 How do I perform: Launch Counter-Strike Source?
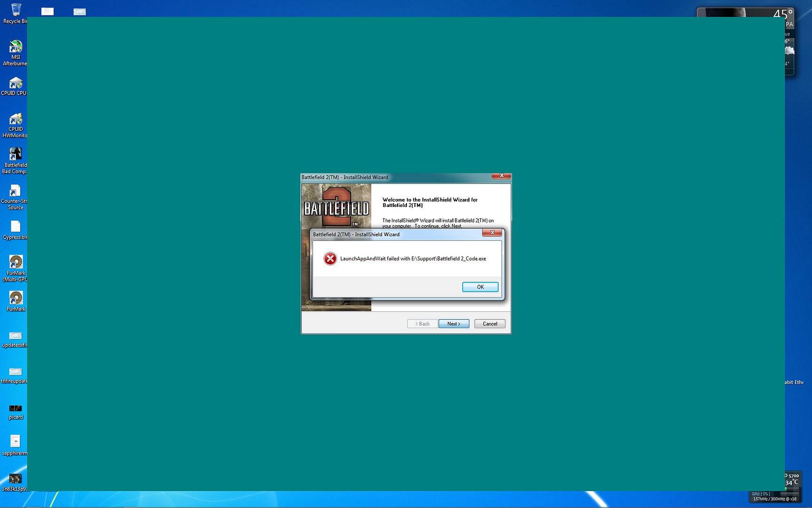tap(15, 190)
